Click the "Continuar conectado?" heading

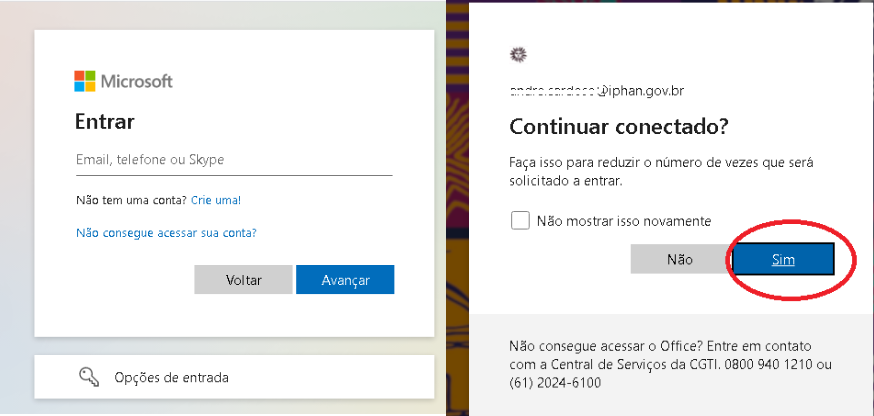point(619,128)
